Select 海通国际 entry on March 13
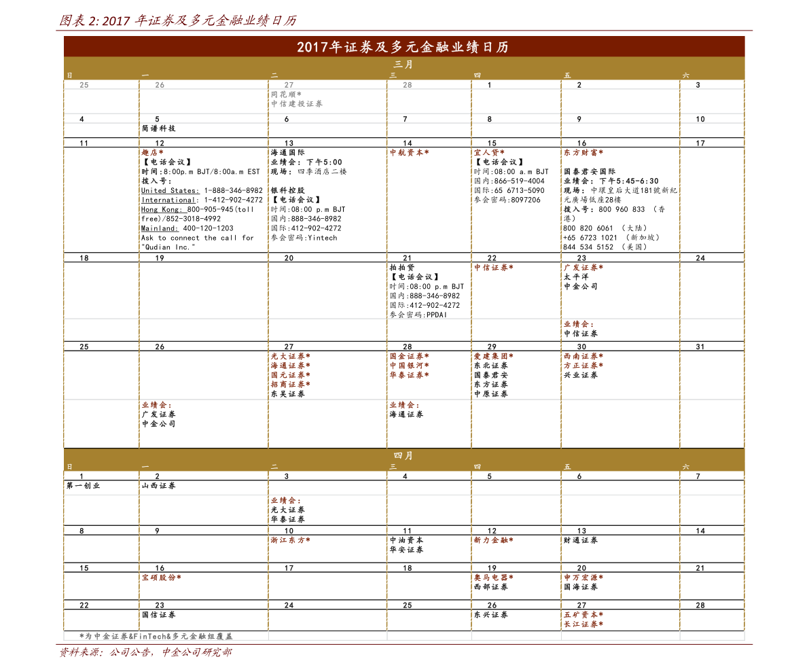The height and width of the screenshot is (672, 809). [x=288, y=153]
